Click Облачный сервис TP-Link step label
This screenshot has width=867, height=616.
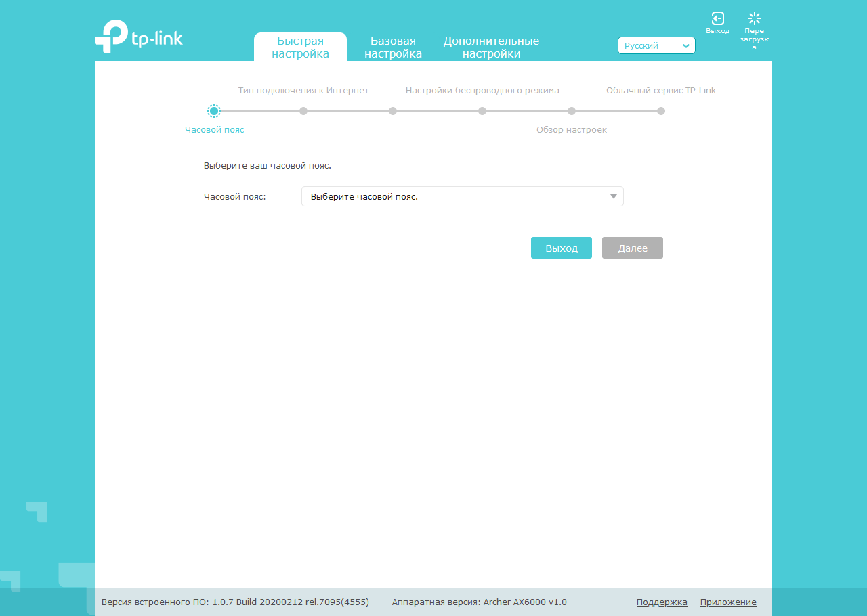[661, 90]
